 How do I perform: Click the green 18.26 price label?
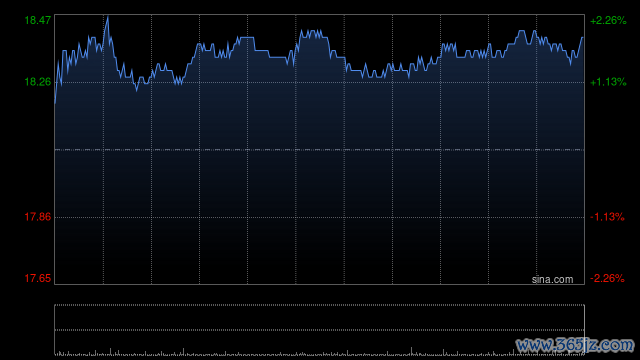pos(38,82)
